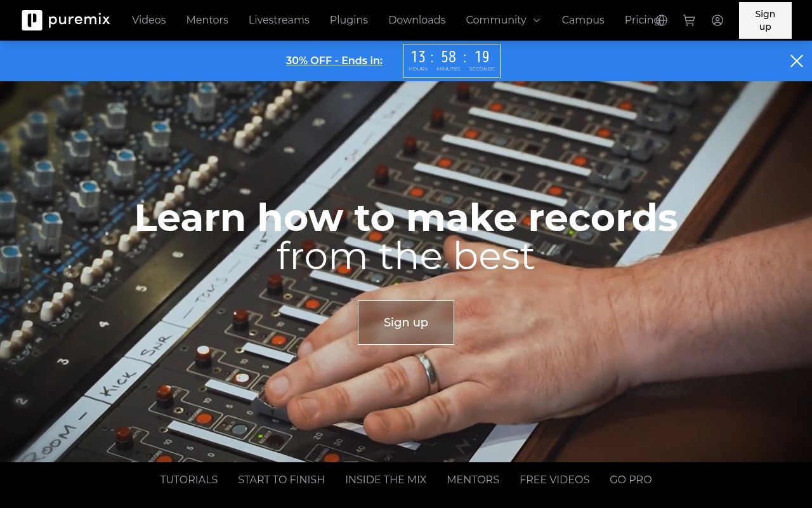Open the user account icon
This screenshot has width=812, height=508.
(717, 20)
